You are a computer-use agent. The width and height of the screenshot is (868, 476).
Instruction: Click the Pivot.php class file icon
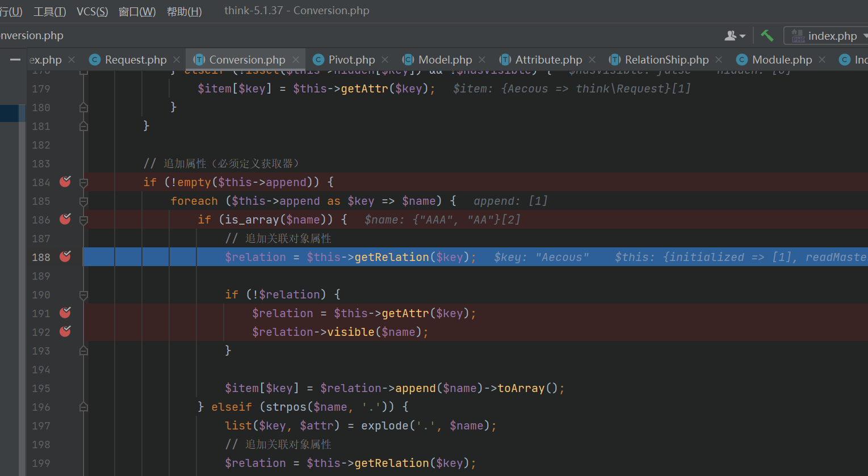pos(318,60)
